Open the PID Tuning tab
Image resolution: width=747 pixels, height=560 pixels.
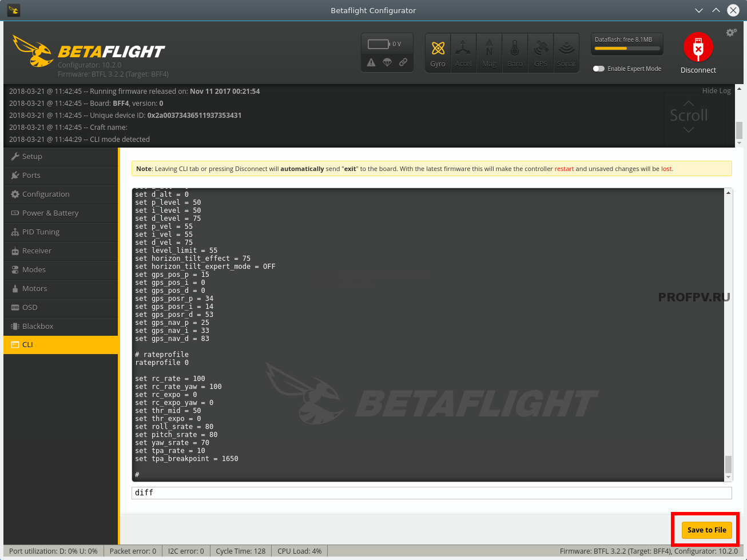(x=41, y=232)
